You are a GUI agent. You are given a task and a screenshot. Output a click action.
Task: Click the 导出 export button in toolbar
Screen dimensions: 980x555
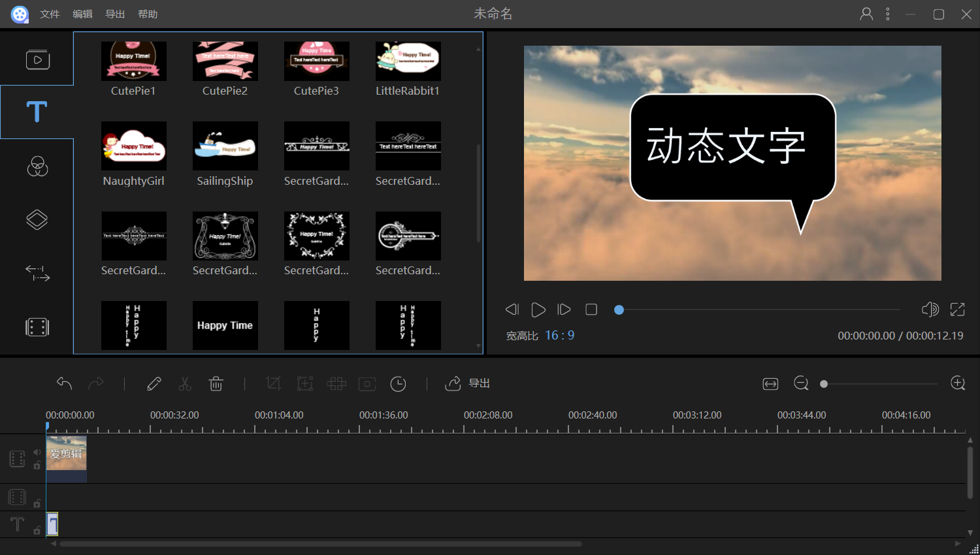[467, 383]
